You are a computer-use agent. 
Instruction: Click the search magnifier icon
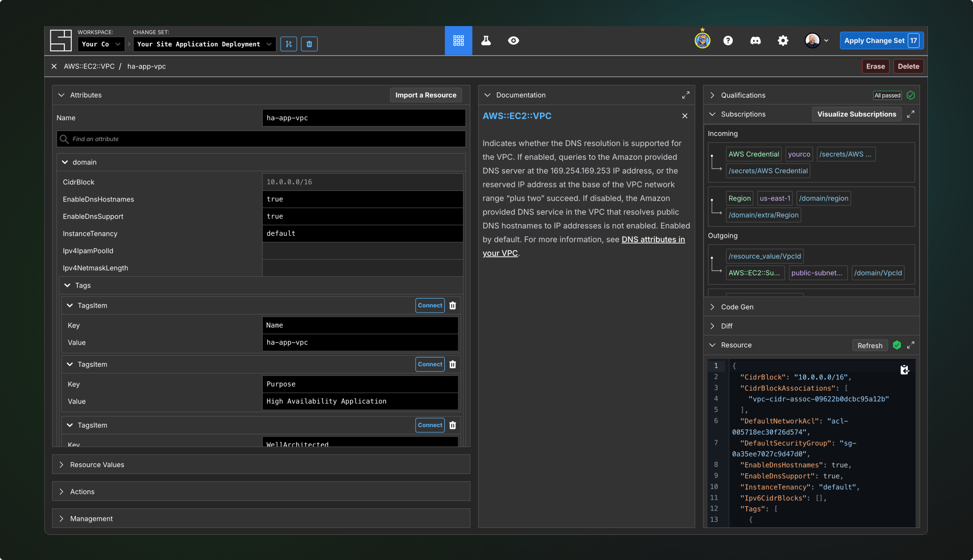64,139
